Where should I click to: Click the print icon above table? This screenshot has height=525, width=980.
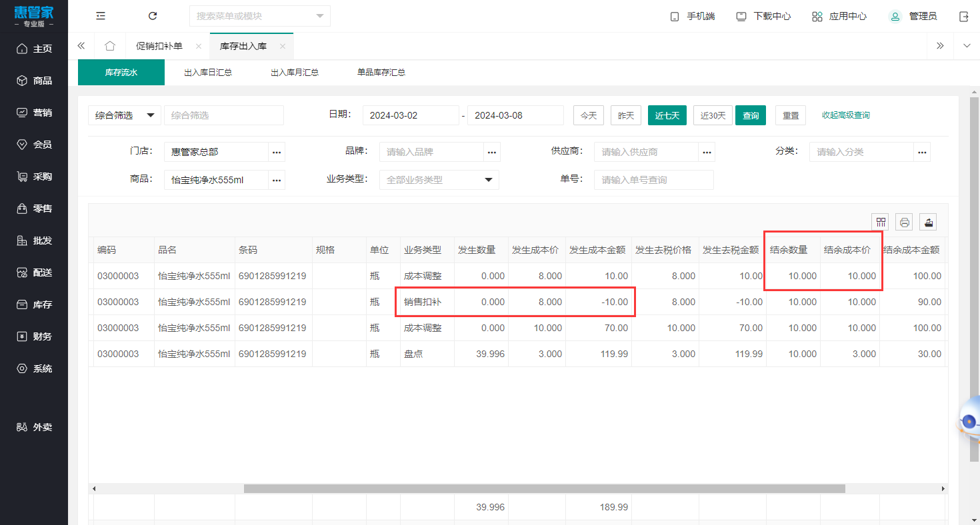[x=905, y=222]
